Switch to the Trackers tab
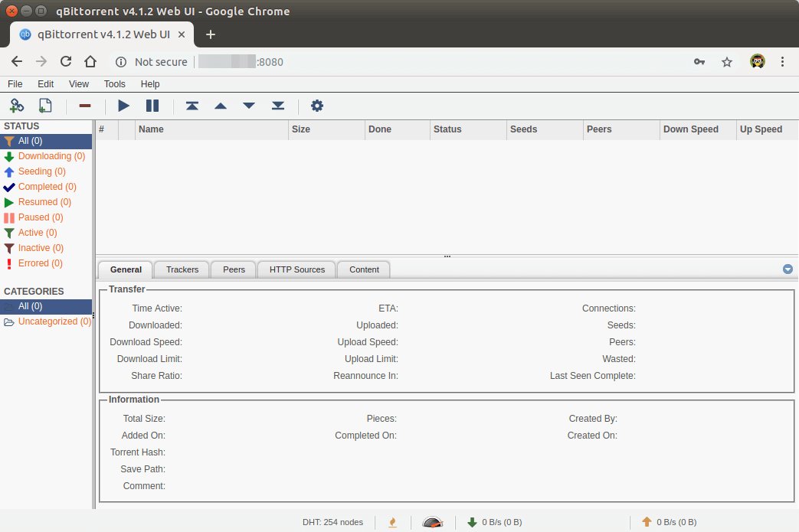The height and width of the screenshot is (532, 799). [182, 269]
